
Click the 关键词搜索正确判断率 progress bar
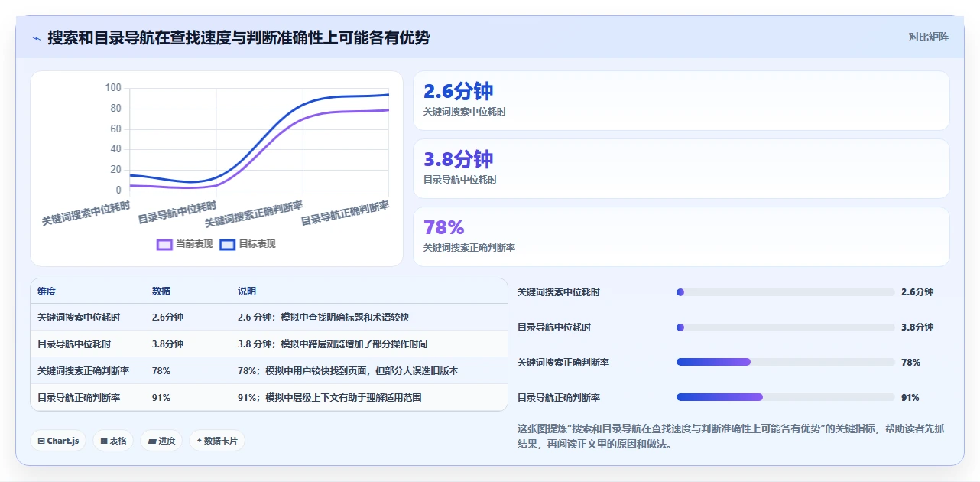tap(785, 362)
